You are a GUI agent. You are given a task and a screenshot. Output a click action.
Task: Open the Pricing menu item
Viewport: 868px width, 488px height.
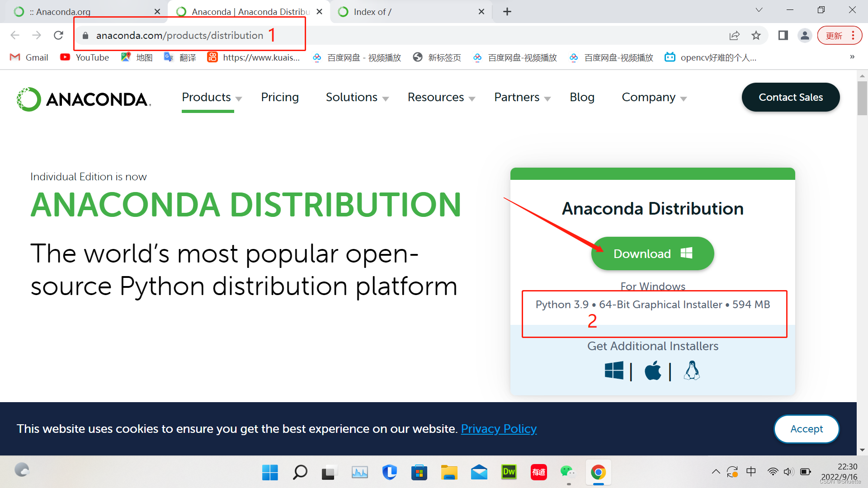coord(280,97)
